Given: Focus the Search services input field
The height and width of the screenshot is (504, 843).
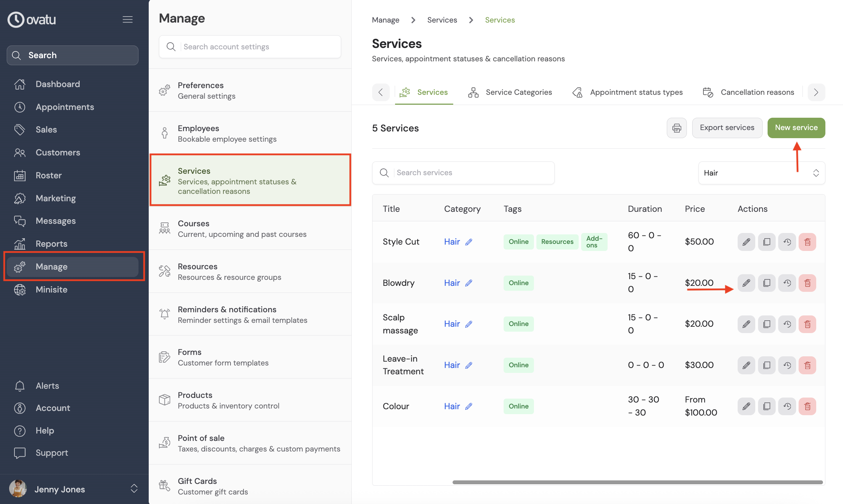Looking at the screenshot, I should pyautogui.click(x=472, y=173).
